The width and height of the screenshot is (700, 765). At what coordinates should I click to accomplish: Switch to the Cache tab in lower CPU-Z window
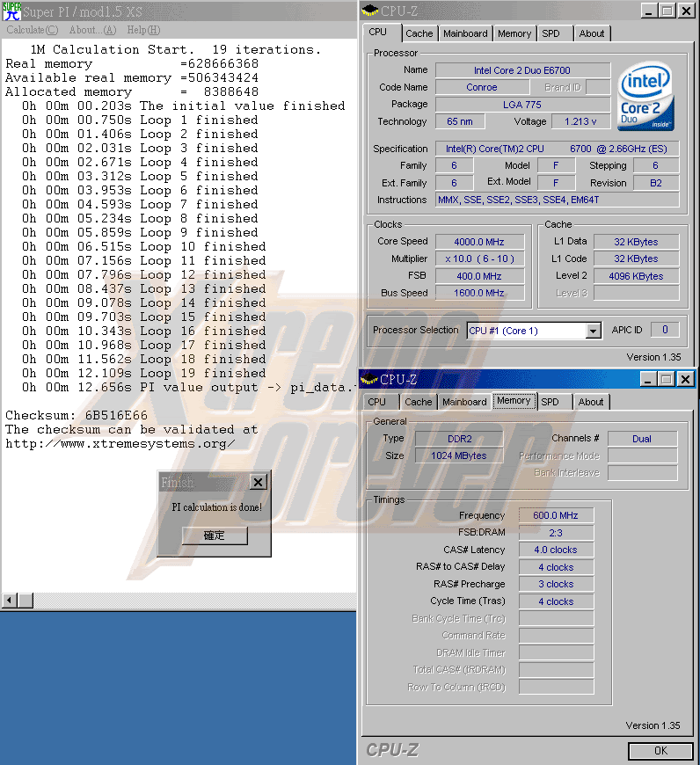[418, 402]
